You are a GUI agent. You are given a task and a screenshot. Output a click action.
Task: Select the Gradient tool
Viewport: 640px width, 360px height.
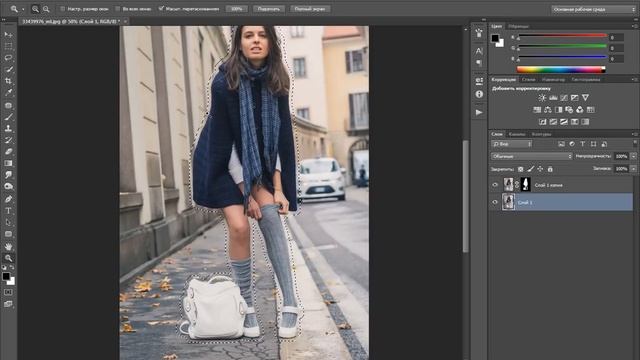coord(8,163)
